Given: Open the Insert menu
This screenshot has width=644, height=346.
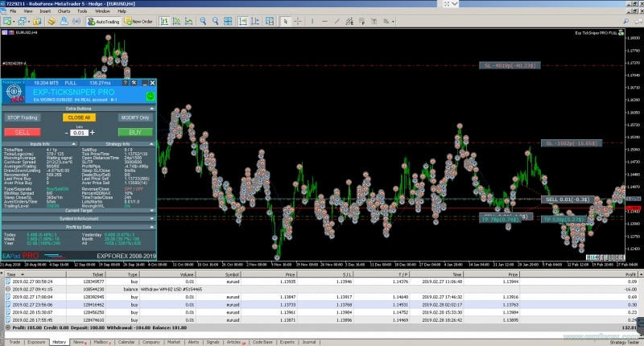Looking at the screenshot, I should 45,12.
